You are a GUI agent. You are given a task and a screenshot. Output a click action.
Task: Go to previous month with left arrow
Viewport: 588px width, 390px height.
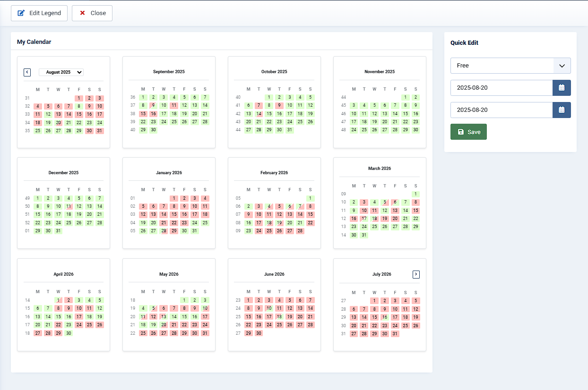point(27,72)
